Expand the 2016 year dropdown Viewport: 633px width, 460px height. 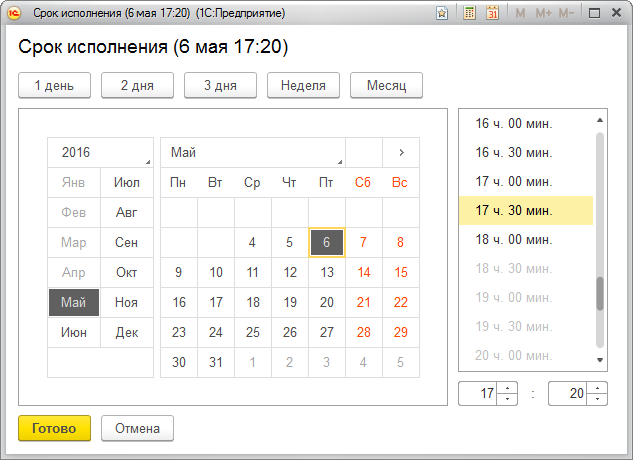pyautogui.click(x=100, y=152)
